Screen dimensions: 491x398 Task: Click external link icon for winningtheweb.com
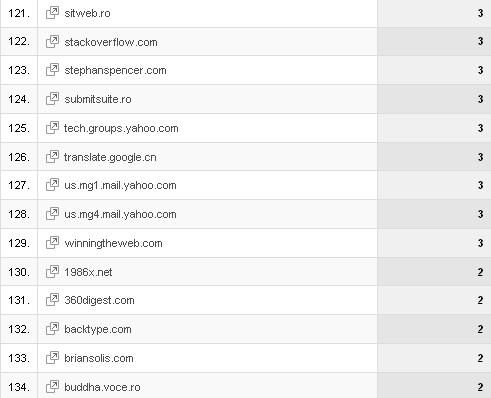tap(52, 243)
